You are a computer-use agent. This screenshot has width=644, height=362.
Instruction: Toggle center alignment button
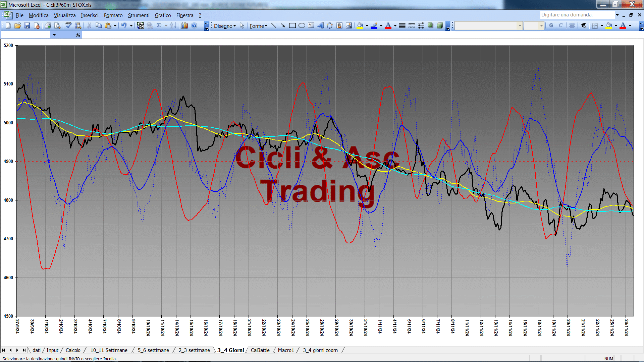[x=572, y=25]
